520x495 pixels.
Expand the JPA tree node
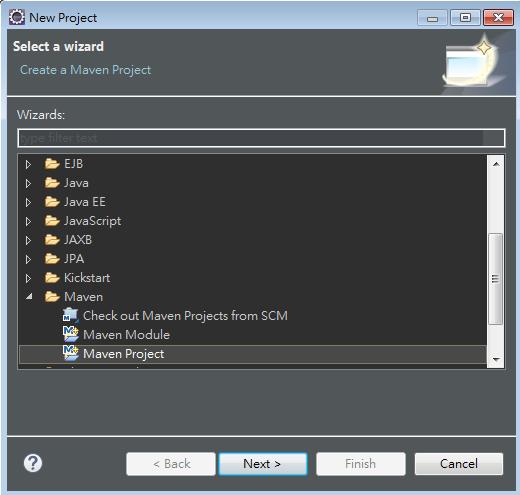point(28,259)
